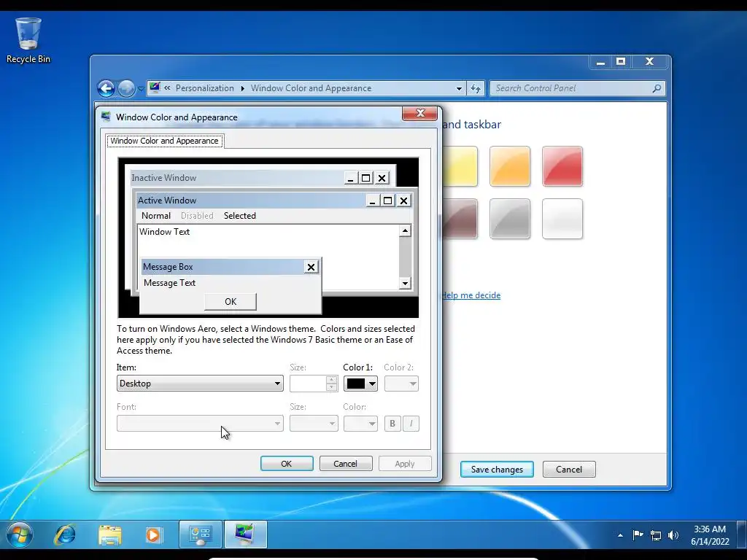Open the disabled Color 2 dropdown
The height and width of the screenshot is (560, 747).
point(401,384)
